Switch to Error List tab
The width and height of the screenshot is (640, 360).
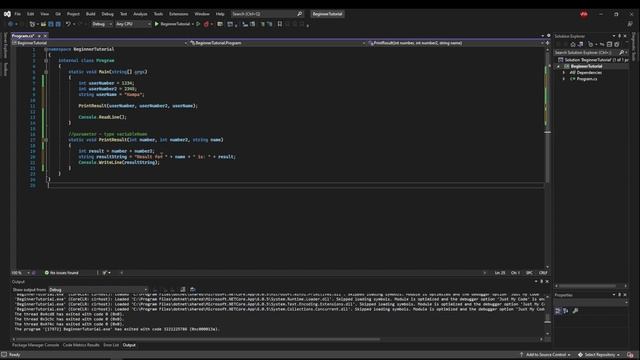tap(111, 345)
